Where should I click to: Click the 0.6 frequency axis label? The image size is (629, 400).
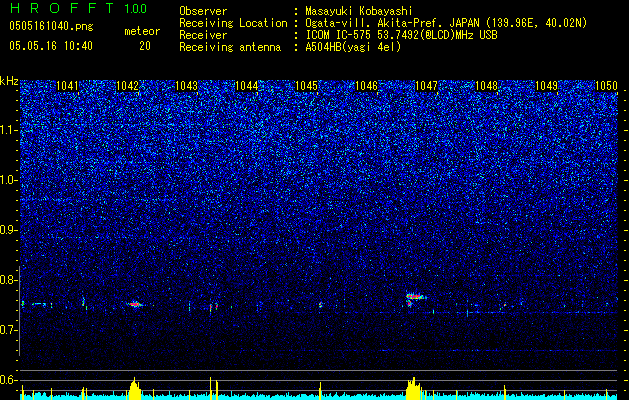tap(9, 380)
